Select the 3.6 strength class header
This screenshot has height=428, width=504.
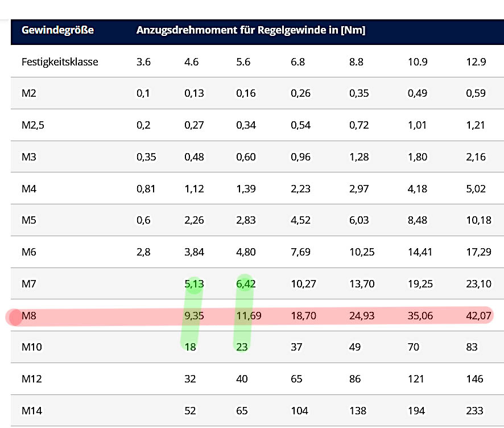point(143,62)
